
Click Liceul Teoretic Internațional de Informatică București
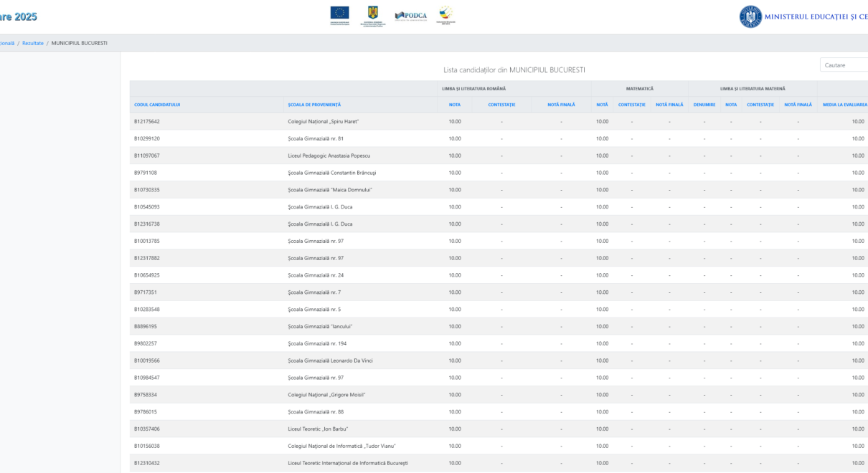coord(348,463)
